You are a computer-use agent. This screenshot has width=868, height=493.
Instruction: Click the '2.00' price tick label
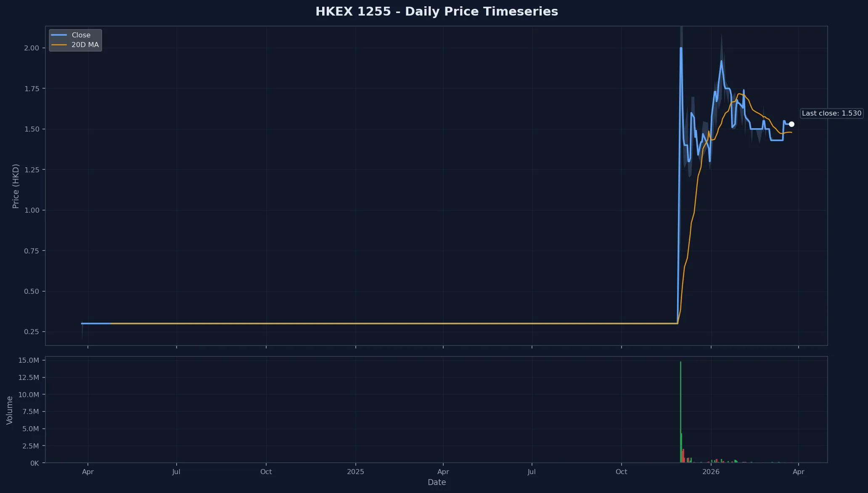31,48
